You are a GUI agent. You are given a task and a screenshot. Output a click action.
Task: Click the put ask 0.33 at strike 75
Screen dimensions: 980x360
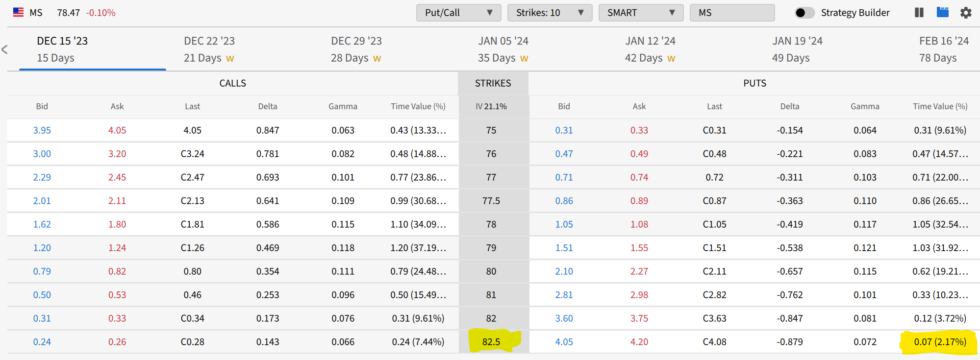coord(639,130)
